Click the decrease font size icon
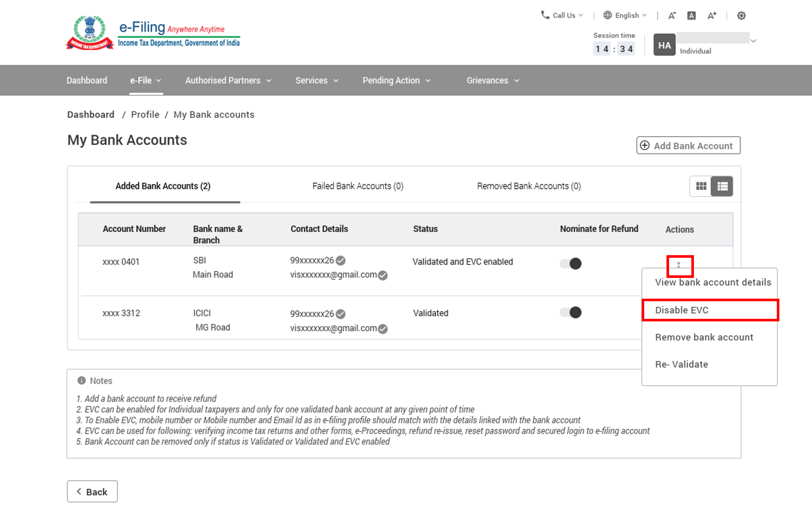 [x=672, y=16]
